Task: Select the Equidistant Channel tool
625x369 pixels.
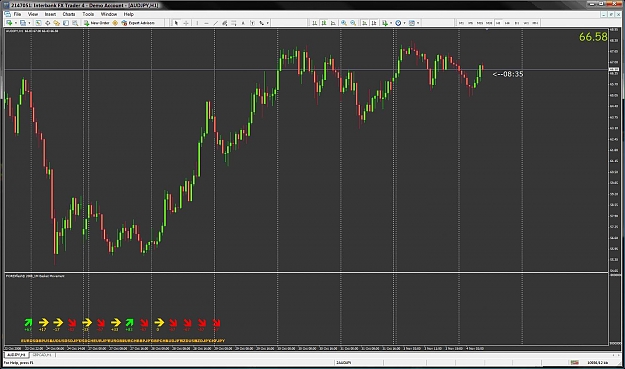Action: pyautogui.click(x=224, y=23)
